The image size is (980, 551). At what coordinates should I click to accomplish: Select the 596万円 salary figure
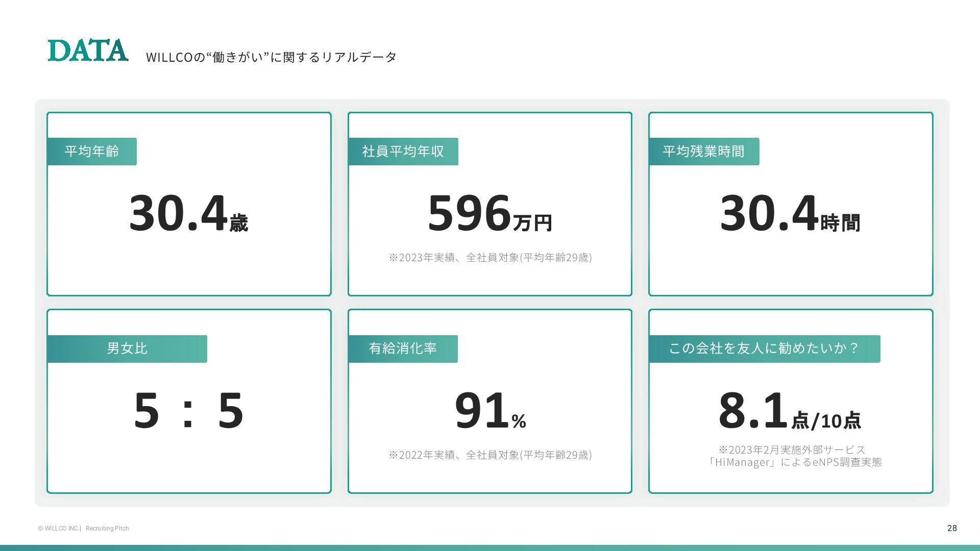pyautogui.click(x=489, y=213)
